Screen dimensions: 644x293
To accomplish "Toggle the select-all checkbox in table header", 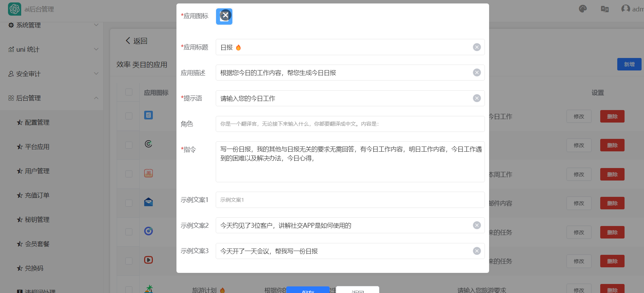I will pyautogui.click(x=129, y=92).
